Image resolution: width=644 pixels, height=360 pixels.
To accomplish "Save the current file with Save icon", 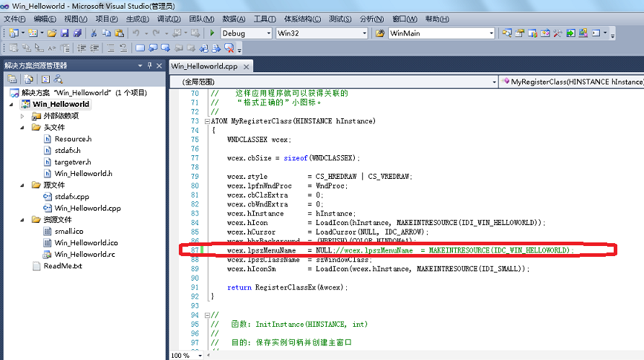I will click(64, 33).
